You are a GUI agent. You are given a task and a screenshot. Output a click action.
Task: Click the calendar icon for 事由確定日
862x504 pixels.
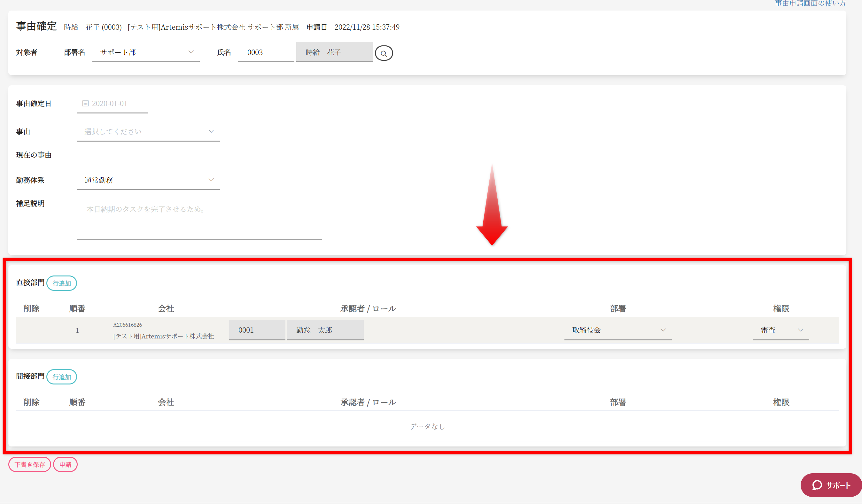coord(85,103)
